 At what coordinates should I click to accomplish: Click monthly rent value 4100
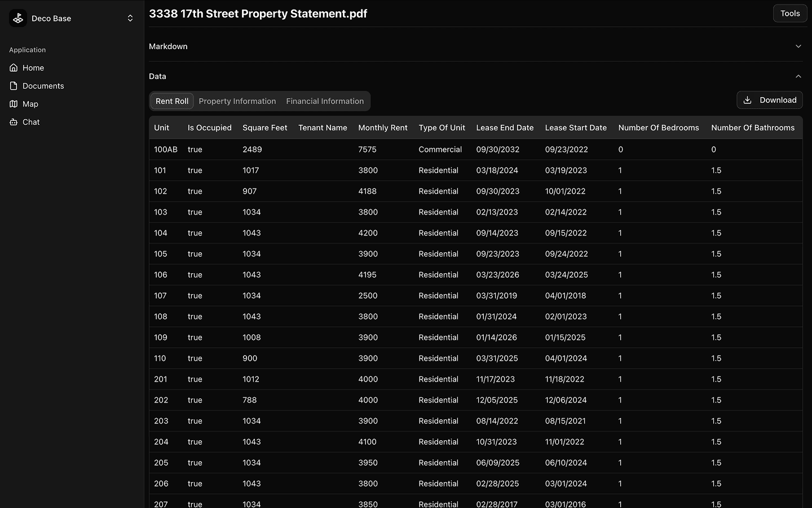point(367,442)
